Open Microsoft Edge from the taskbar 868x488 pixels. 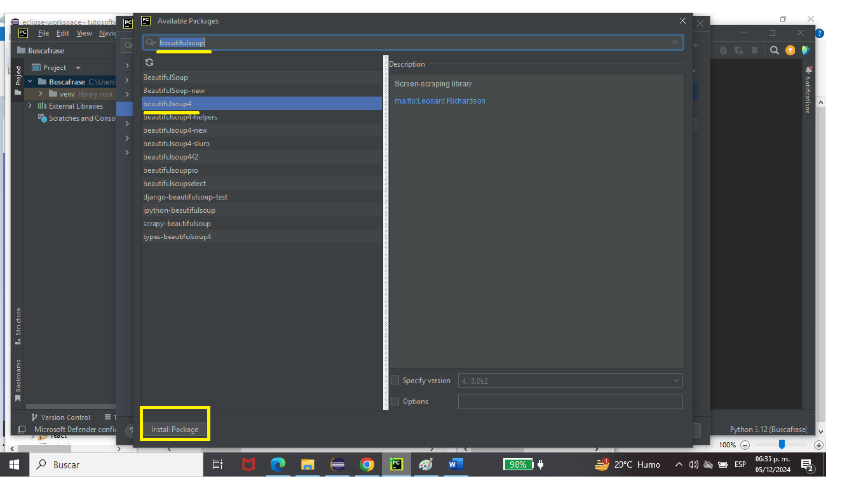278,464
